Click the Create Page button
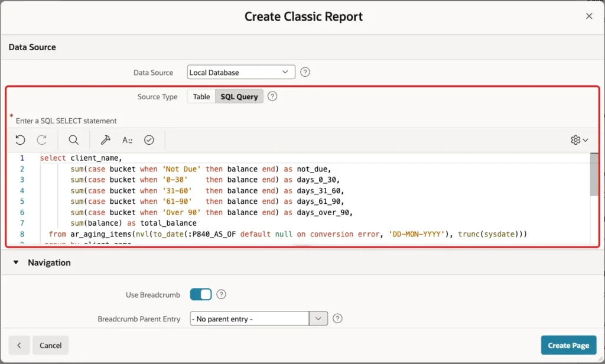 click(x=568, y=345)
